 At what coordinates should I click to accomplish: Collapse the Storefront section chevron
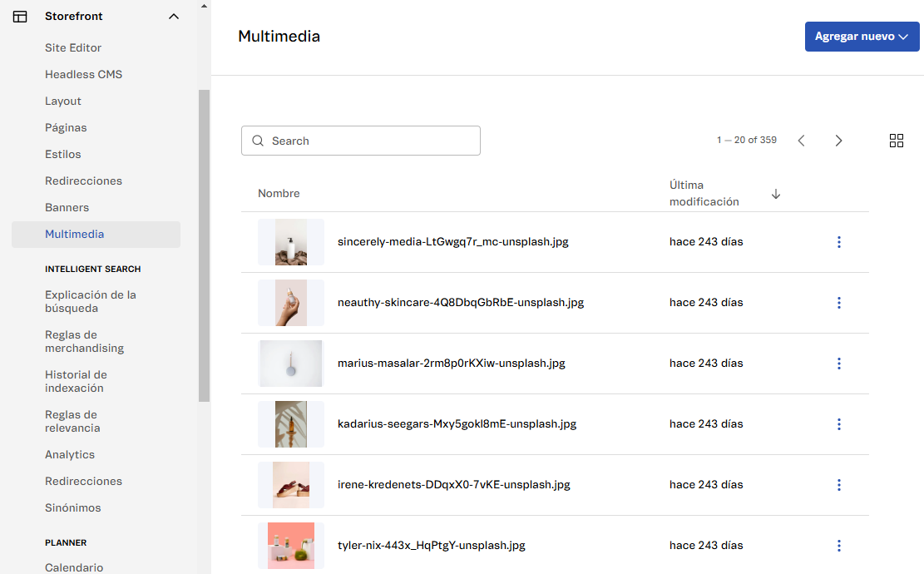(173, 16)
